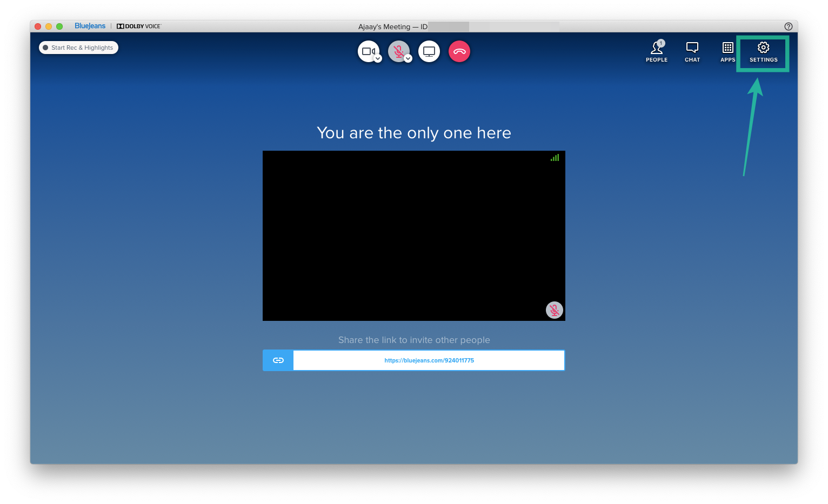Screen dimensions: 828x504
Task: Click the participant count badge on People
Action: pos(661,43)
